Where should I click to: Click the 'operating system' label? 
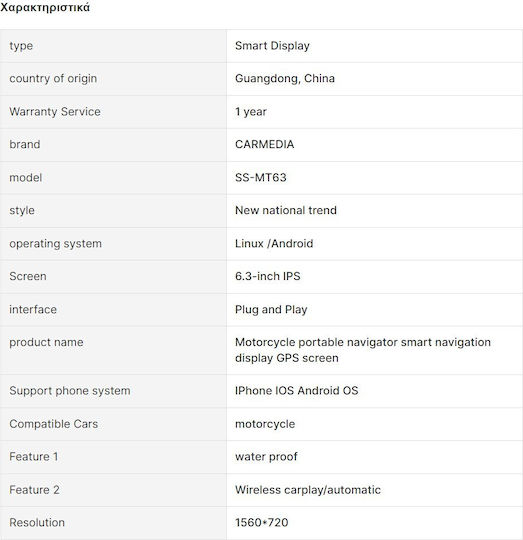pos(55,243)
